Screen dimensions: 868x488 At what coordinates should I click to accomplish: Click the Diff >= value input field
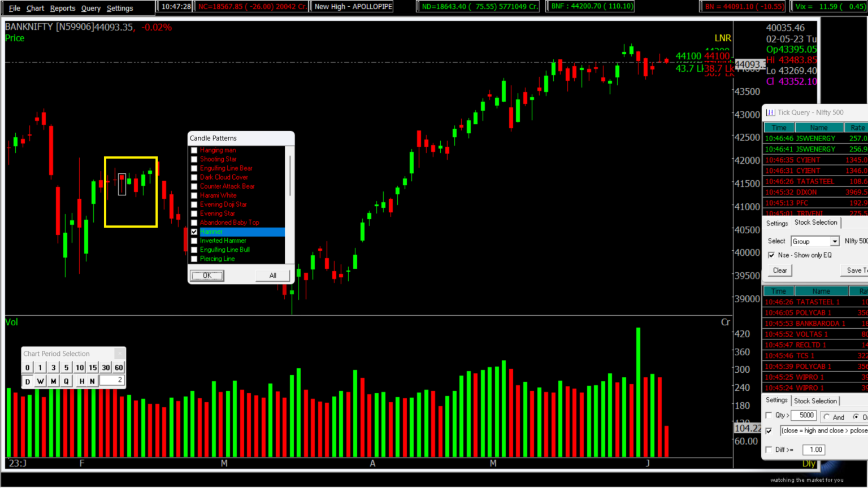(814, 450)
